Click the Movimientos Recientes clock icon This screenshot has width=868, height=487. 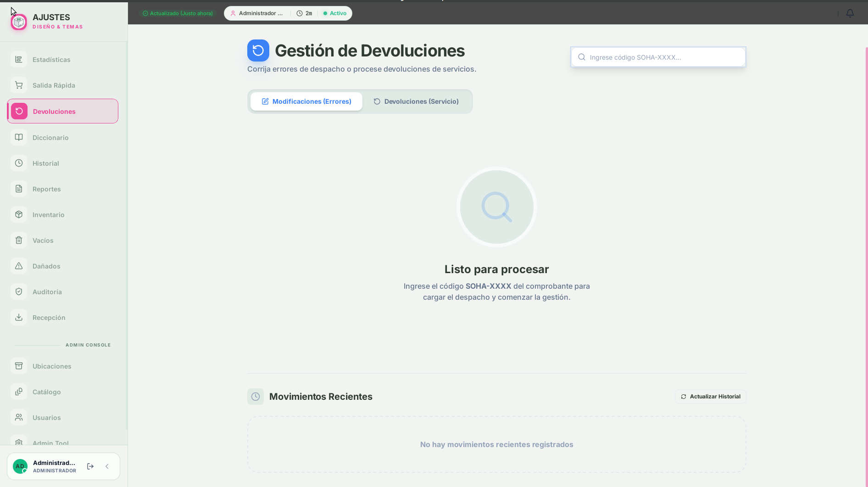[256, 397]
